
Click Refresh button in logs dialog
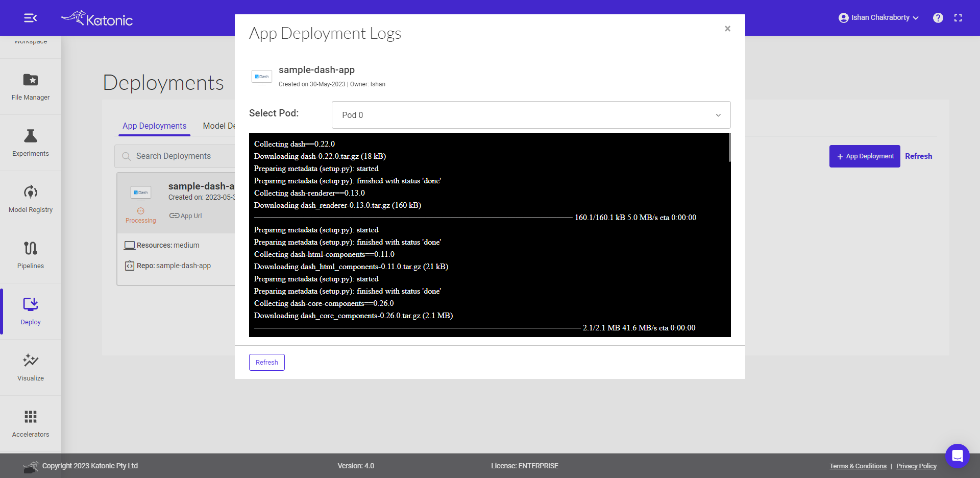click(267, 362)
